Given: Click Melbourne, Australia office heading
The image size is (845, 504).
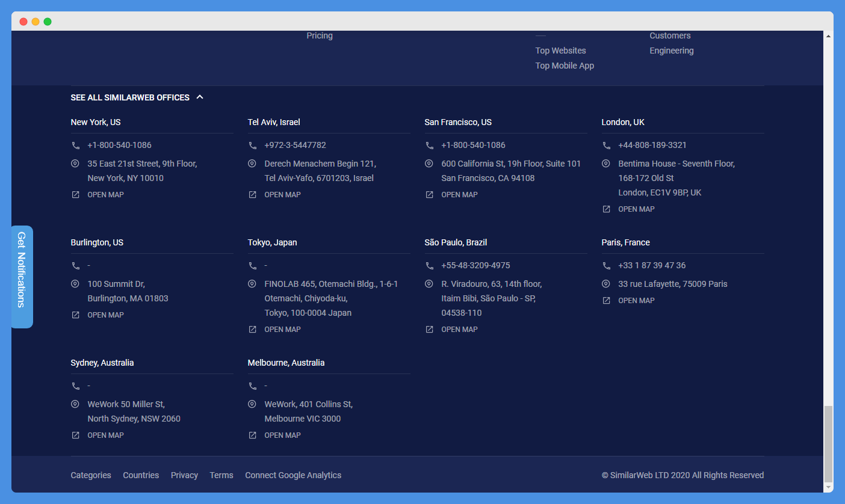Looking at the screenshot, I should coord(286,363).
